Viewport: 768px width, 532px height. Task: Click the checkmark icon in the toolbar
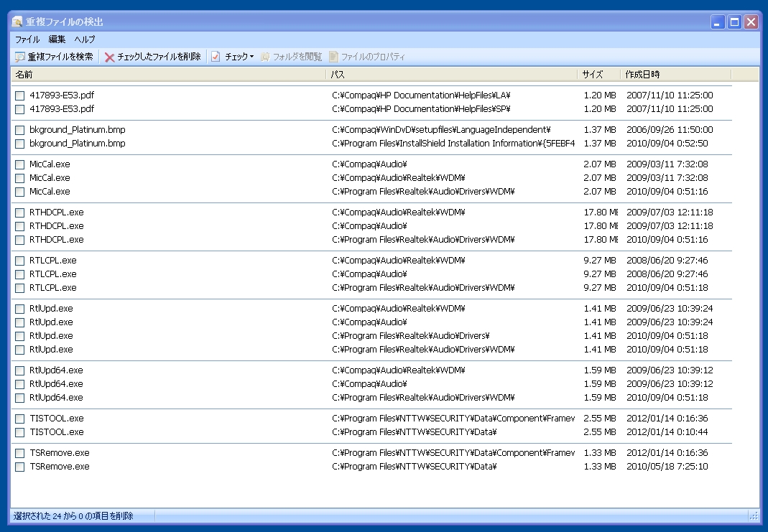tap(216, 57)
